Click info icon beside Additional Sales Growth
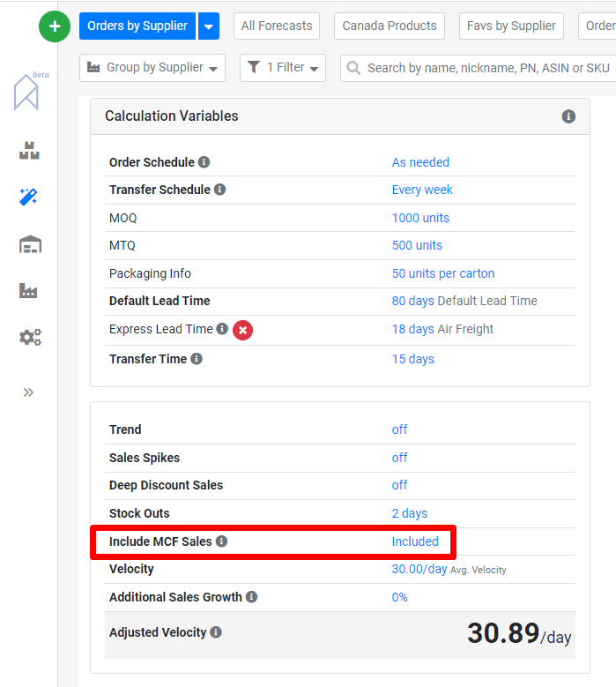Screen dimensions: 616x687 (251, 597)
